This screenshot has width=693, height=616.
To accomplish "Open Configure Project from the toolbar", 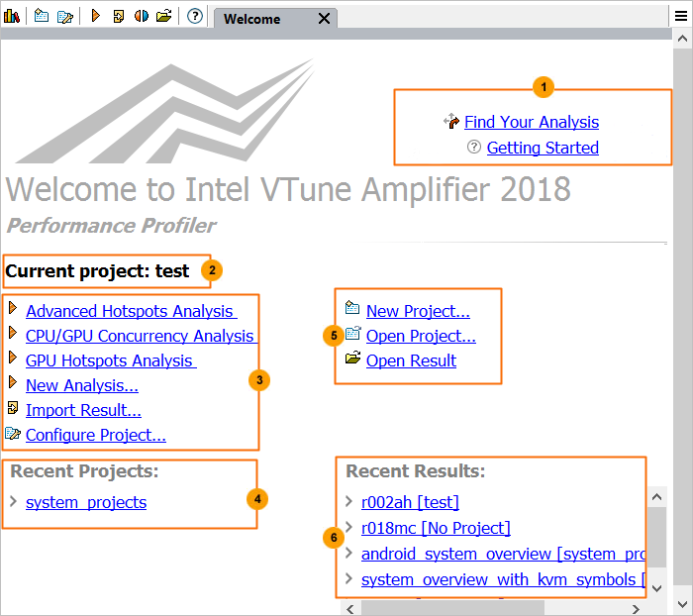I will click(65, 16).
